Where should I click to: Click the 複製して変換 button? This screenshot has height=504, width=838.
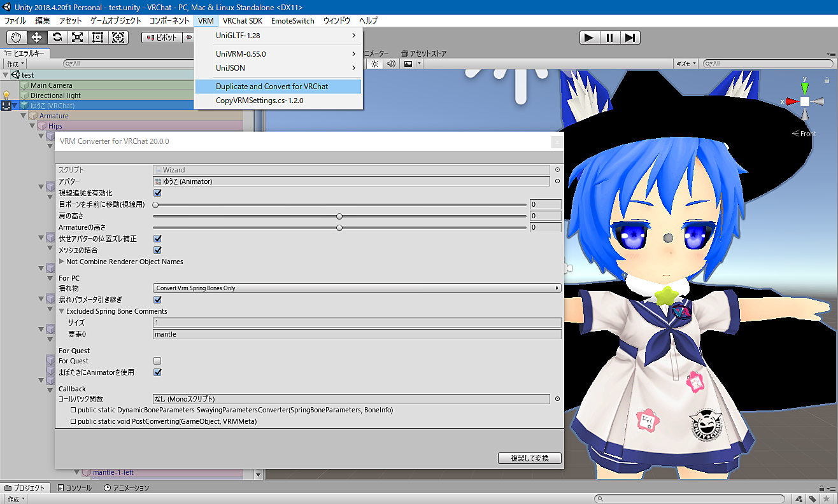pyautogui.click(x=529, y=458)
